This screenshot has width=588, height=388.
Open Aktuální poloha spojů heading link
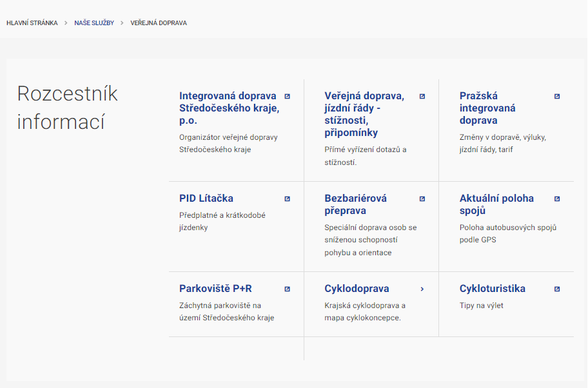(x=496, y=204)
